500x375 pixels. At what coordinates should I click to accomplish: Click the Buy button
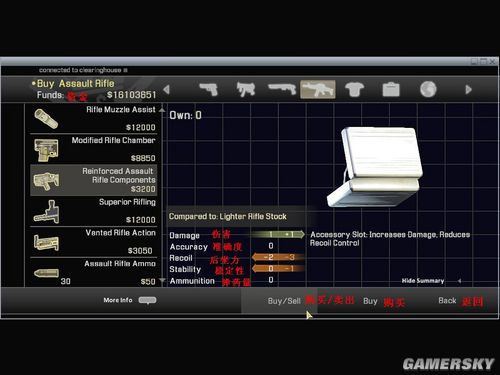coord(370,301)
